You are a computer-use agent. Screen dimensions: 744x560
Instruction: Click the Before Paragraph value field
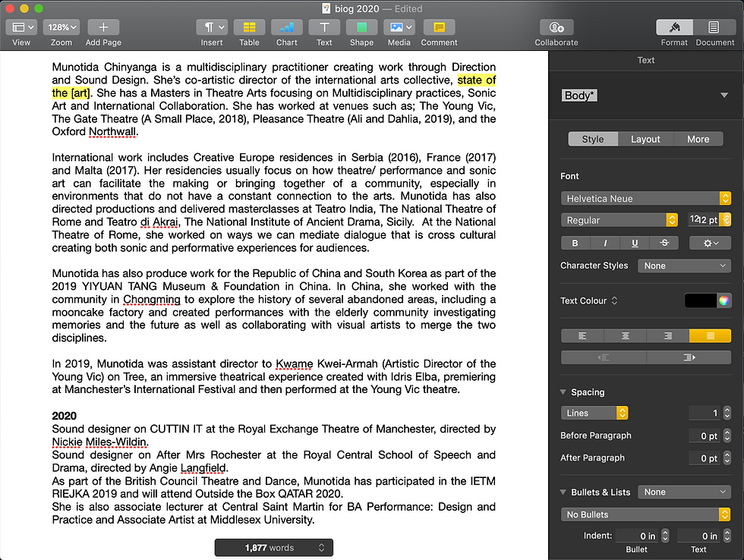(705, 436)
